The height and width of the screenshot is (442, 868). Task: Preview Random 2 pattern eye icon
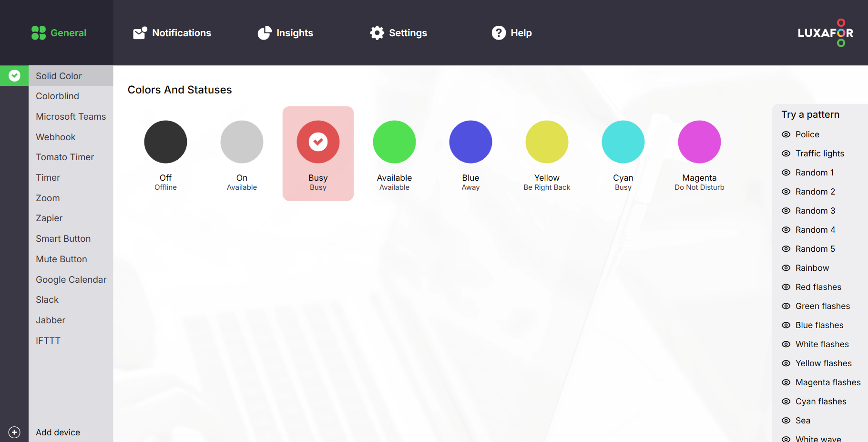pos(786,192)
